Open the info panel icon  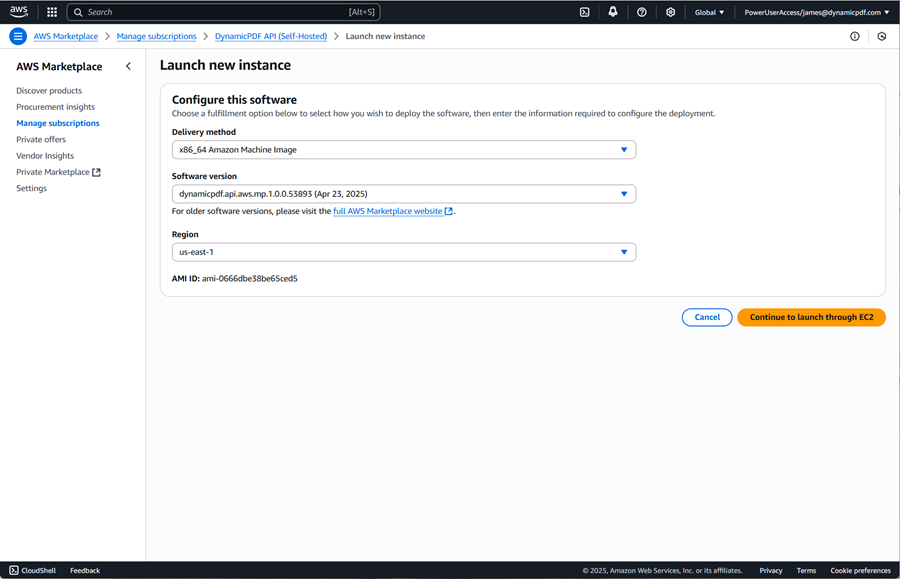pyautogui.click(x=855, y=36)
